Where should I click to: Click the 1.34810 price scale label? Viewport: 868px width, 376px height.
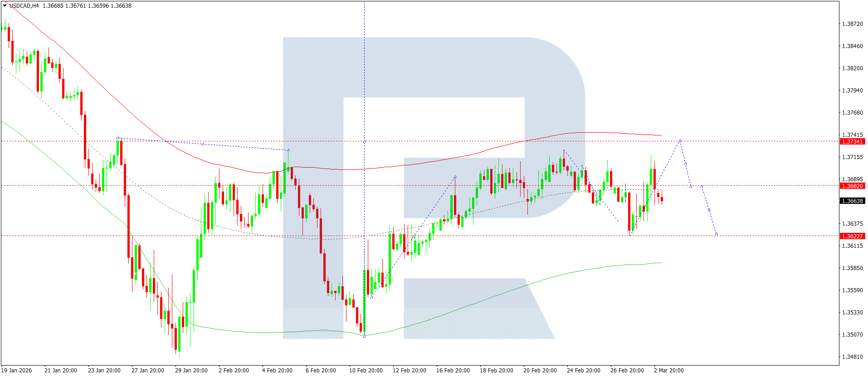pos(852,357)
